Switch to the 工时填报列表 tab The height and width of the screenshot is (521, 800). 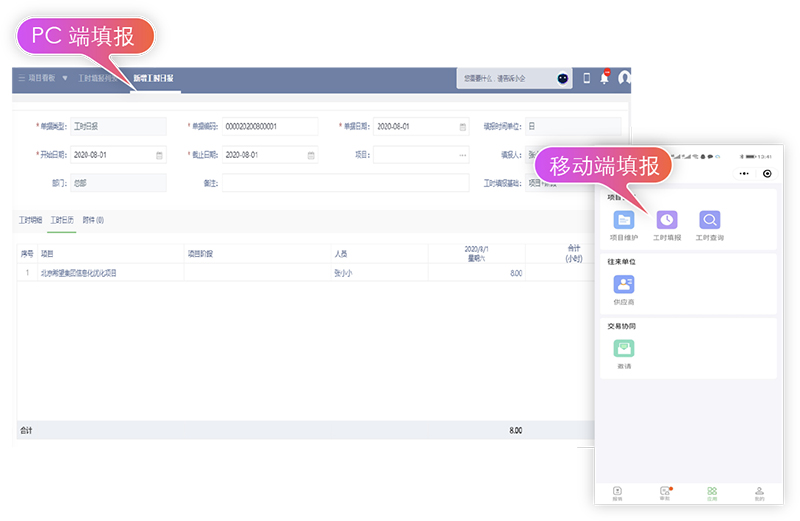coord(97,78)
